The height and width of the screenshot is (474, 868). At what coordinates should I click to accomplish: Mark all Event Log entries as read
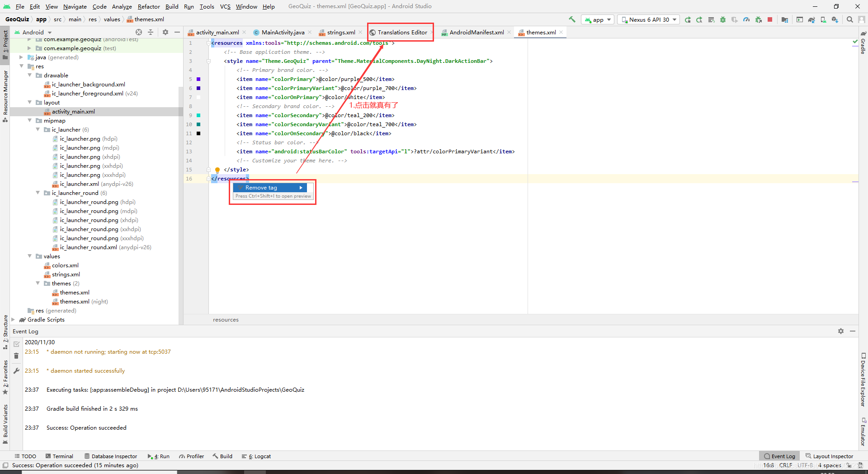(x=16, y=344)
